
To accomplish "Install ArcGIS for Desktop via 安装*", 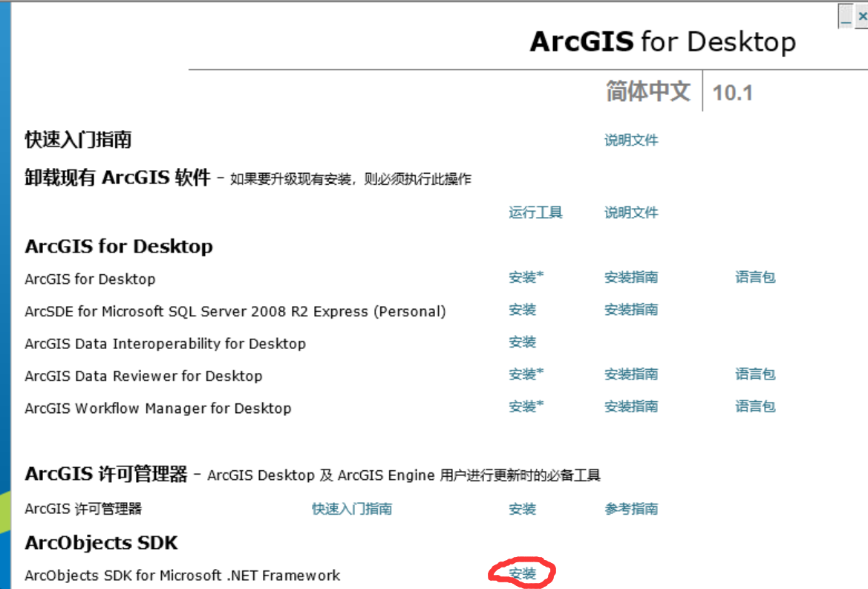I will [x=526, y=277].
